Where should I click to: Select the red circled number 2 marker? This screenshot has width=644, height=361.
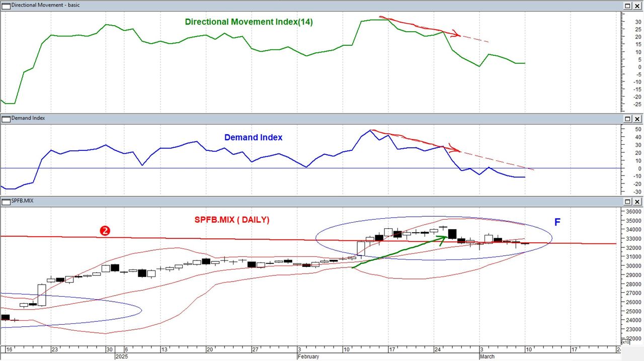tap(105, 231)
